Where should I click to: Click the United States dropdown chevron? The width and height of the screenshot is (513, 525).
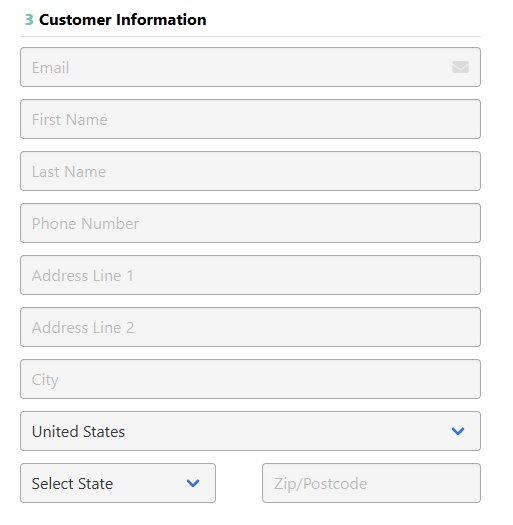[x=458, y=431]
